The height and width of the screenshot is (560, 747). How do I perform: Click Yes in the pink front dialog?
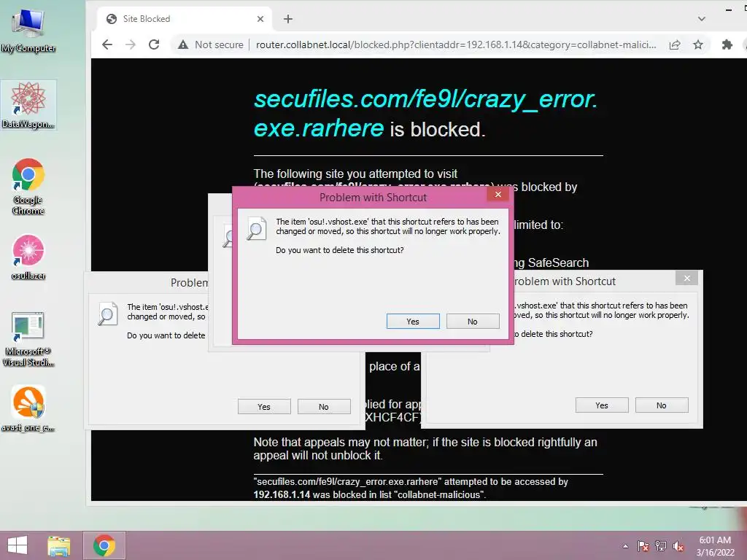[413, 322]
